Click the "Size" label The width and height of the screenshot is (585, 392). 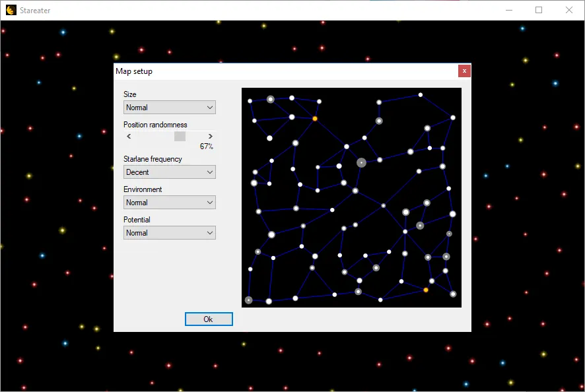(x=130, y=94)
